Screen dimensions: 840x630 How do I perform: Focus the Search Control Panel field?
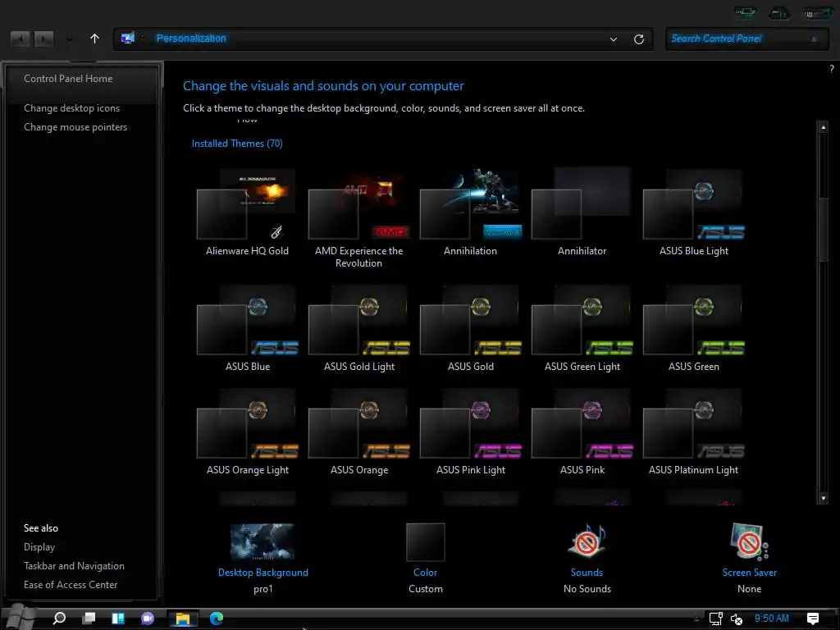(x=746, y=39)
